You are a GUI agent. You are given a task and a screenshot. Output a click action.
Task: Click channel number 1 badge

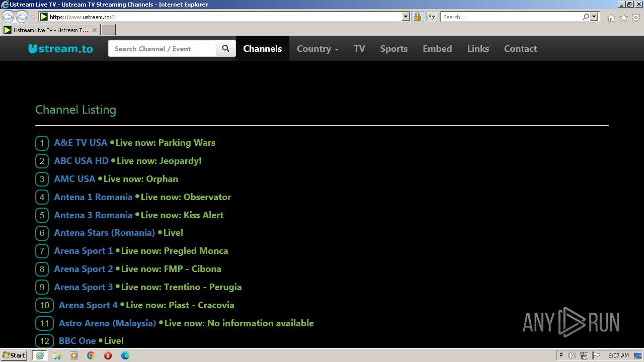point(42,143)
